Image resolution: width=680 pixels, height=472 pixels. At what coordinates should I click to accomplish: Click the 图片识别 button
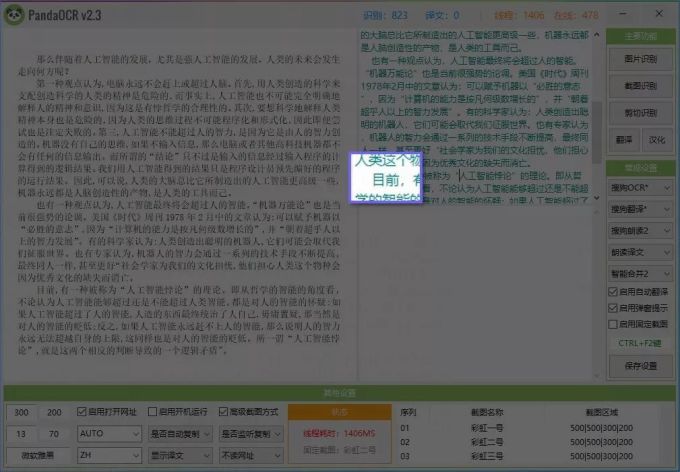(640, 59)
